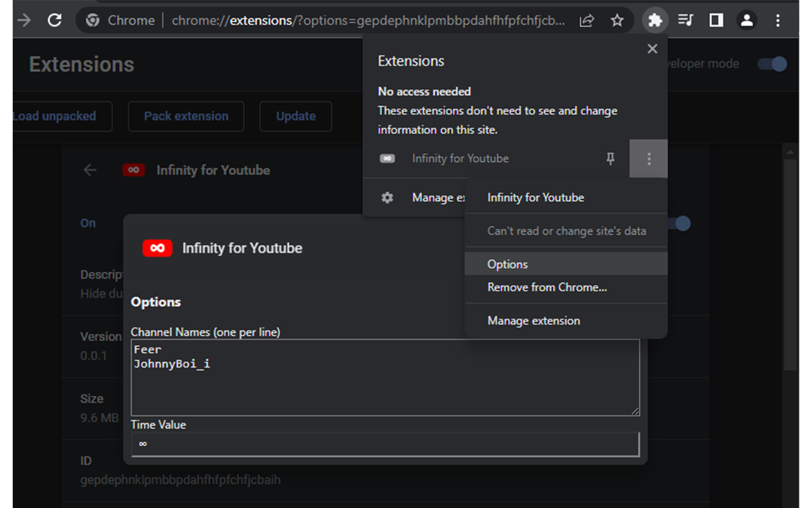Select Options from the context menu

coord(507,264)
